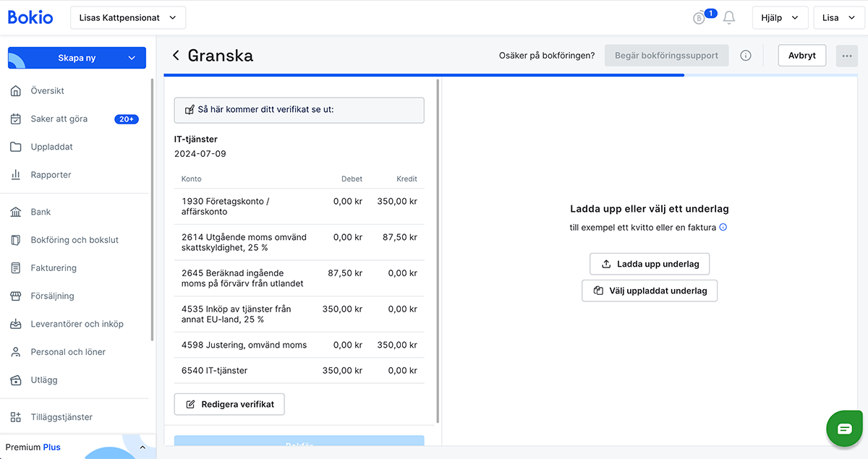
Task: Select the Bank section in the sidebar
Action: (45, 211)
